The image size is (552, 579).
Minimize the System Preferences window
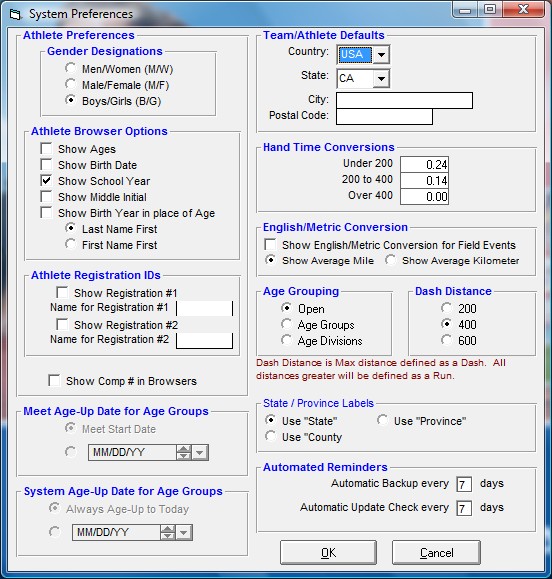coord(465,9)
